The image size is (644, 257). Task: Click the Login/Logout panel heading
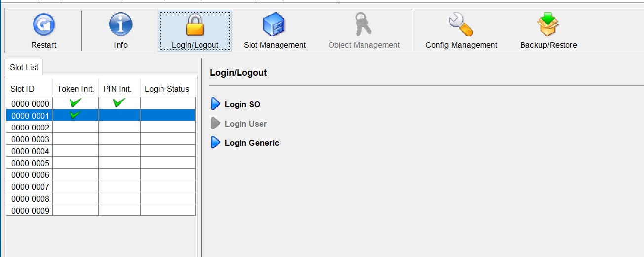tap(238, 72)
